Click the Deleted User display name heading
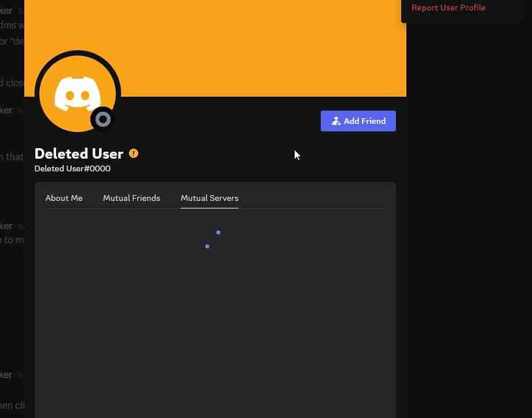Viewport: 532px width, 418px height. (x=79, y=153)
